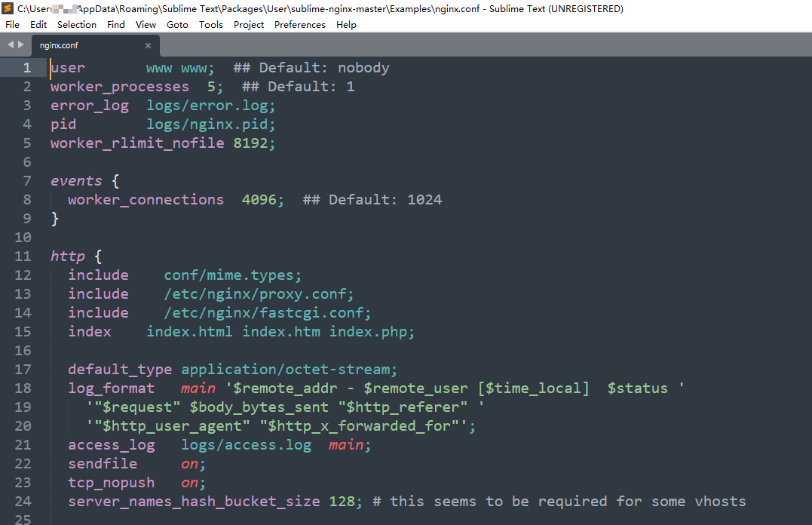
Task: Open the Selection menu
Action: point(77,24)
